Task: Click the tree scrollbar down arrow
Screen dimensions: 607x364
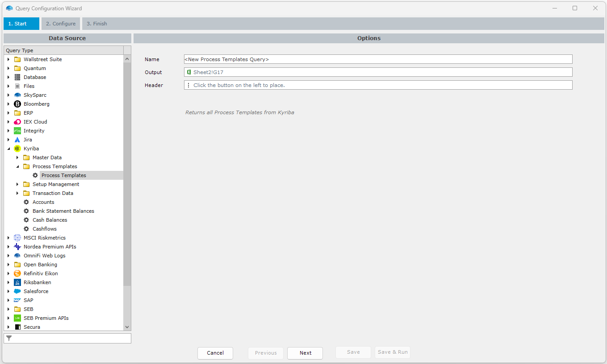Action: pos(127,327)
